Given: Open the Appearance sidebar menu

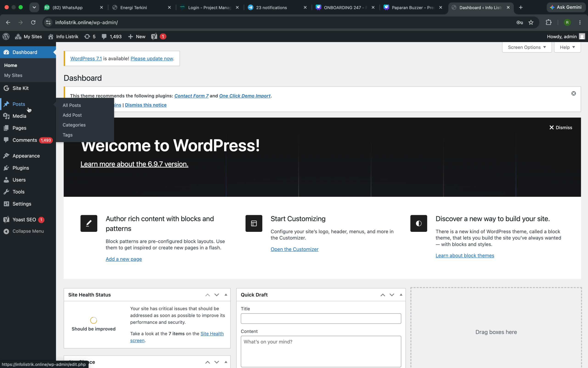Looking at the screenshot, I should point(28,156).
